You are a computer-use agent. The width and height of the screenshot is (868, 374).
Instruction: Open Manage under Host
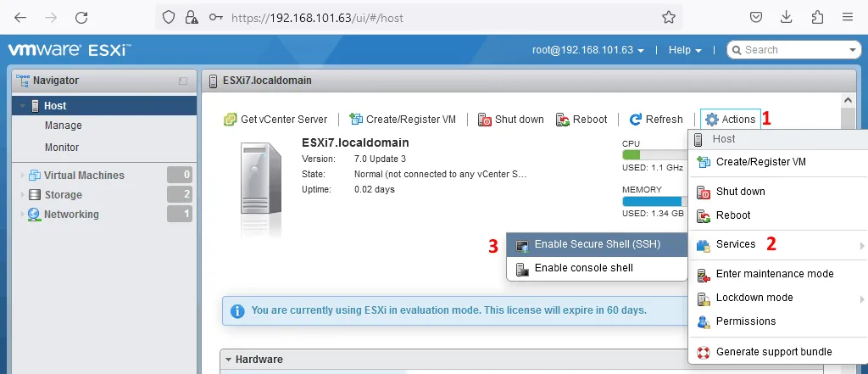click(x=64, y=126)
